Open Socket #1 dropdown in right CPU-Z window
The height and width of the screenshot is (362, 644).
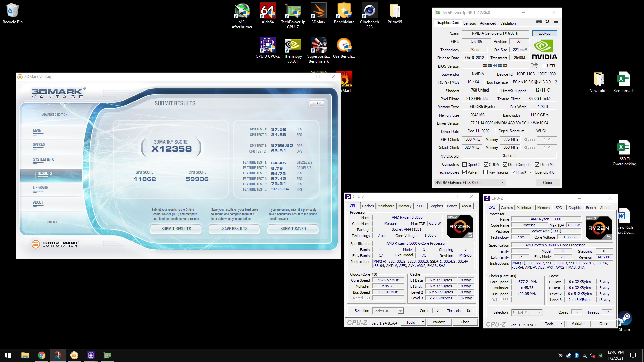tap(527, 313)
